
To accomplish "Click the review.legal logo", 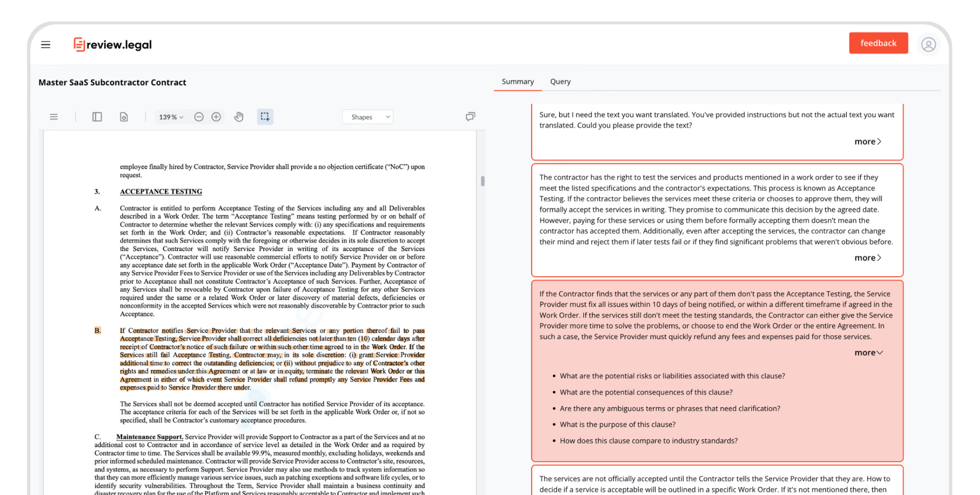I will (x=113, y=45).
